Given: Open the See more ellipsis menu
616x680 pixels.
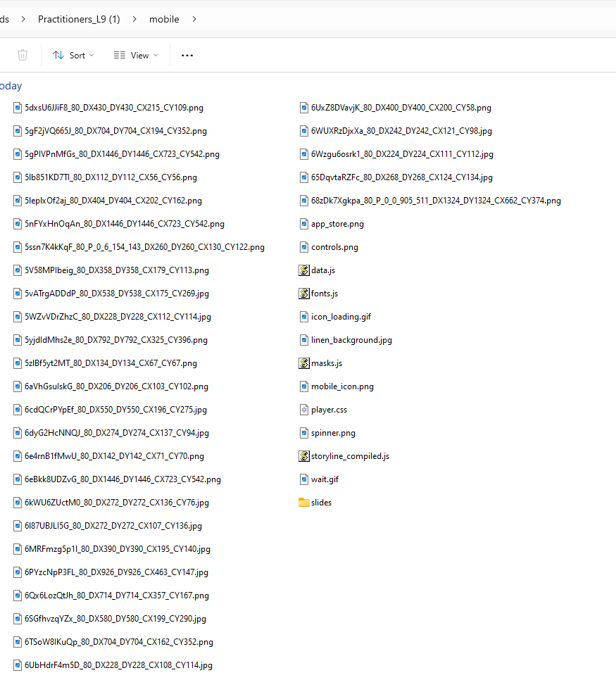Looking at the screenshot, I should [x=187, y=55].
